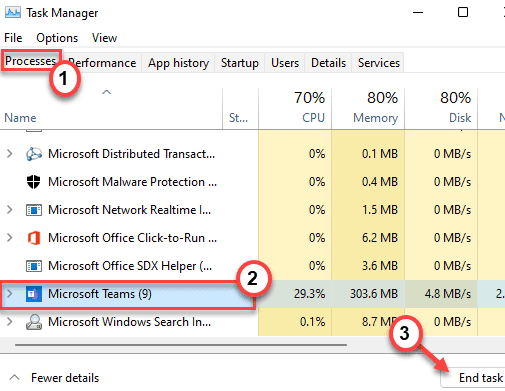Collapse view with Fewer details chevron
Viewport: 505px width, 391px height.
[14, 377]
